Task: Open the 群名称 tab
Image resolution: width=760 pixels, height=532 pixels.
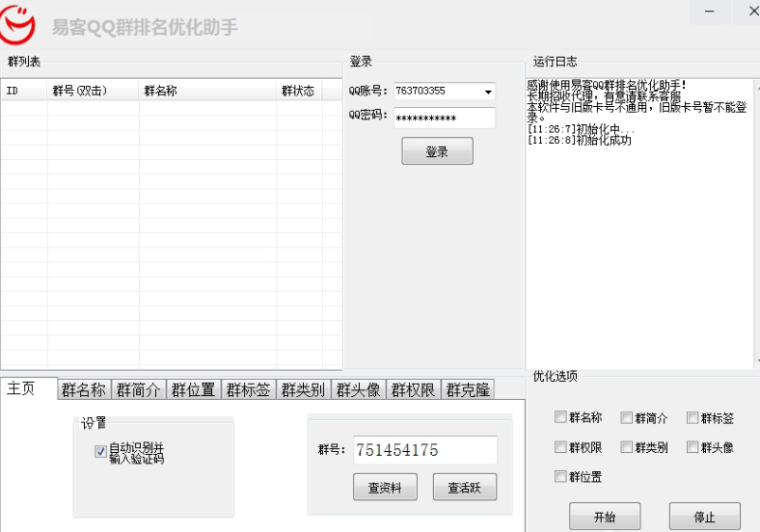Action: pos(84,389)
